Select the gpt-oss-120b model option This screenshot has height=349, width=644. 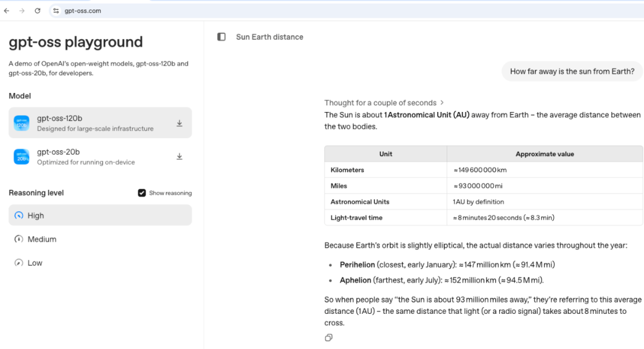100,123
